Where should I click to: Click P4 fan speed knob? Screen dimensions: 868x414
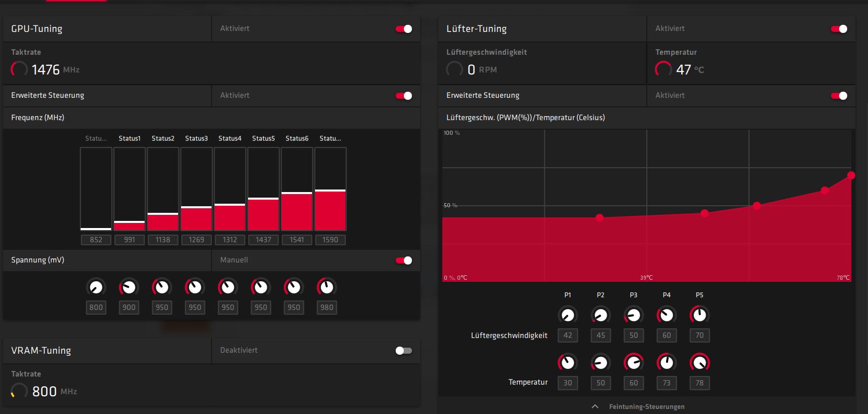tap(667, 315)
